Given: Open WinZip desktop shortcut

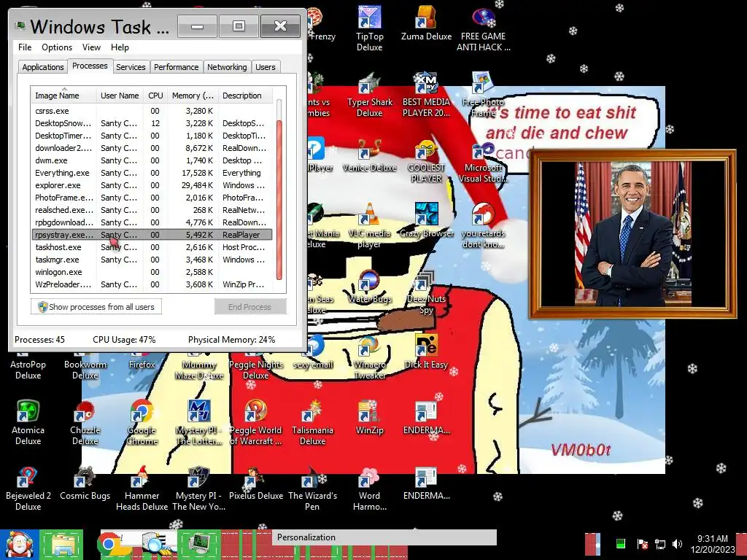Looking at the screenshot, I should click(x=369, y=418).
